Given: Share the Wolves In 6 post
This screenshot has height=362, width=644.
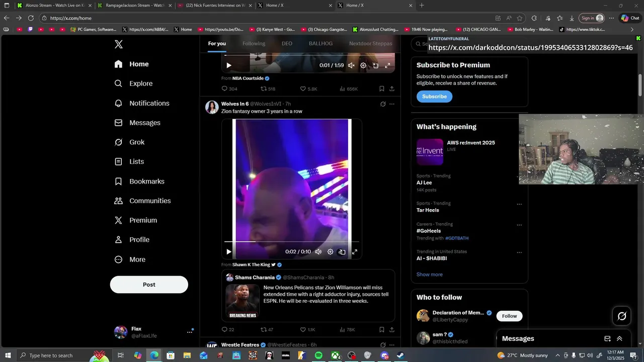Looking at the screenshot, I should pyautogui.click(x=392, y=330).
